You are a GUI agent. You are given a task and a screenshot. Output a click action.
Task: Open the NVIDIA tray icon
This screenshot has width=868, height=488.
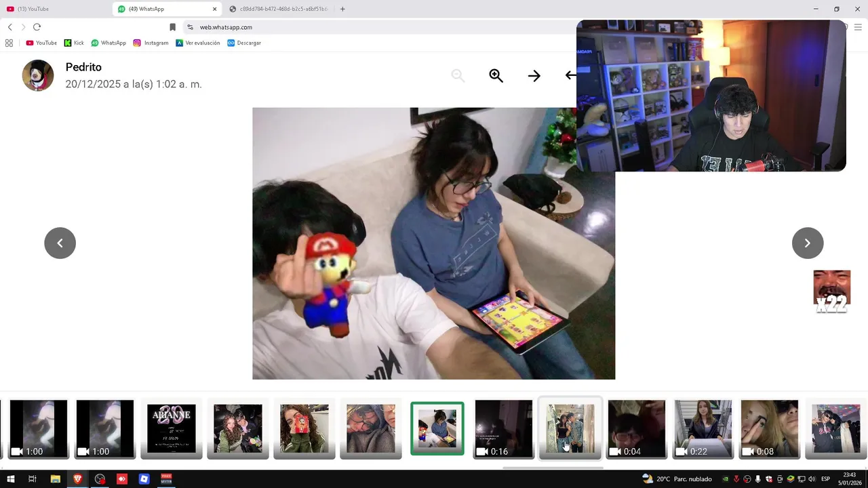coord(726,479)
